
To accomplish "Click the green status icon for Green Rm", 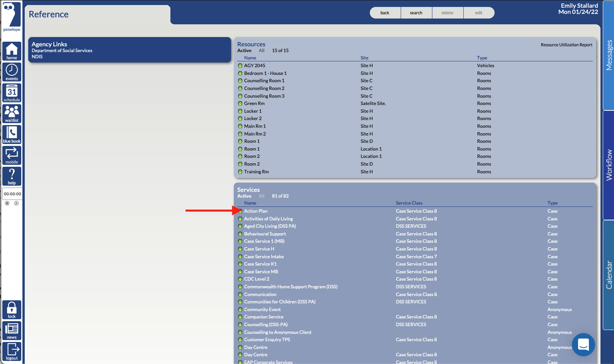I will coord(240,103).
